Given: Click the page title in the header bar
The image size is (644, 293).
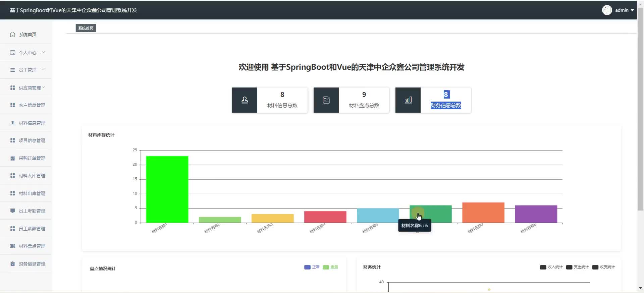Looking at the screenshot, I should pyautogui.click(x=73, y=10).
